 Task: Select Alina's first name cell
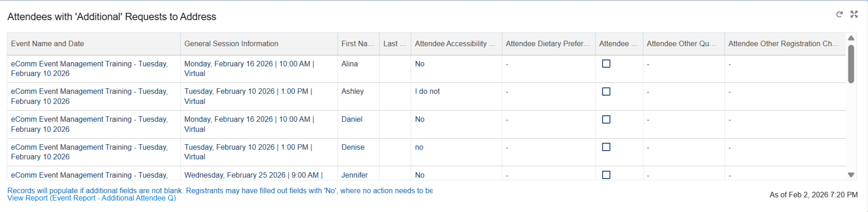point(349,64)
